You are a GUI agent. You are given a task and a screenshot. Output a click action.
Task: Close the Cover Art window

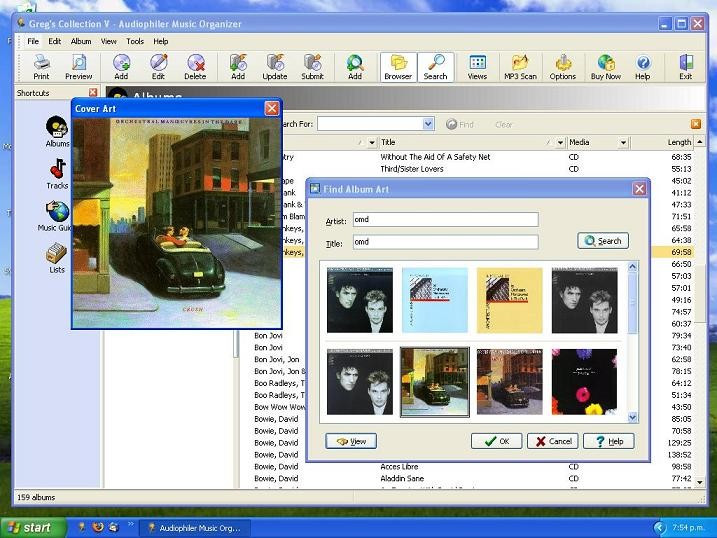coord(272,108)
